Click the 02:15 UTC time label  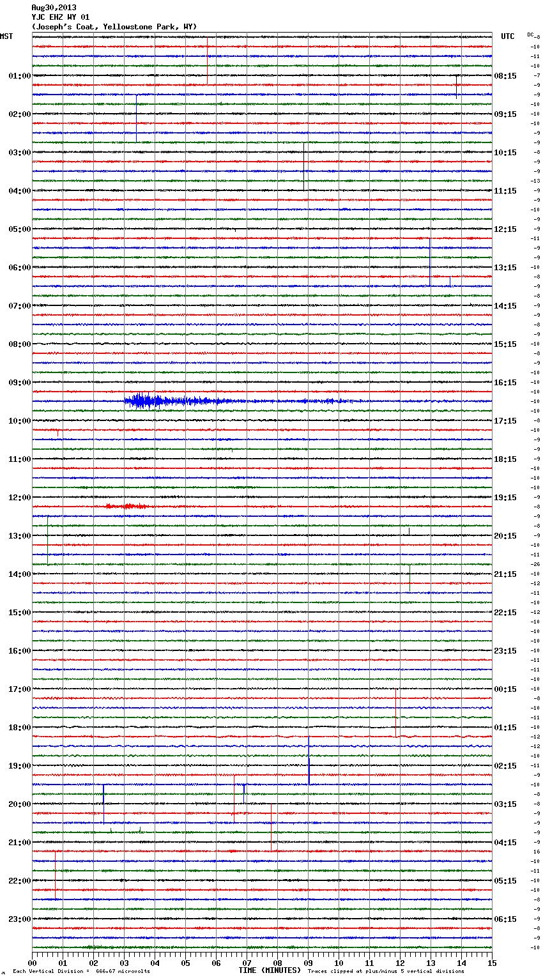505,766
